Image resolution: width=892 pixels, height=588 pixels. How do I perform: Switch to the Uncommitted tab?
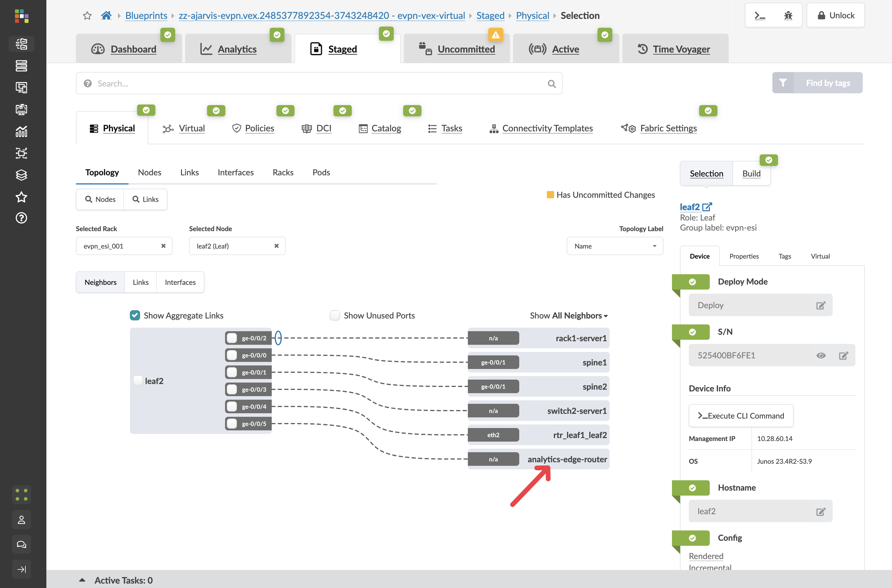pyautogui.click(x=466, y=49)
